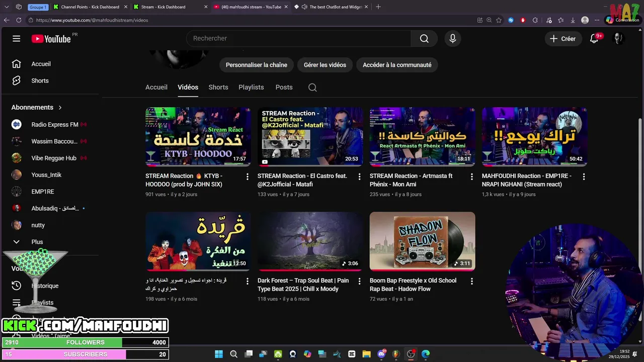Viewport: 644px width, 362px height.
Task: Click Gérer les vidéos button
Action: pyautogui.click(x=325, y=65)
